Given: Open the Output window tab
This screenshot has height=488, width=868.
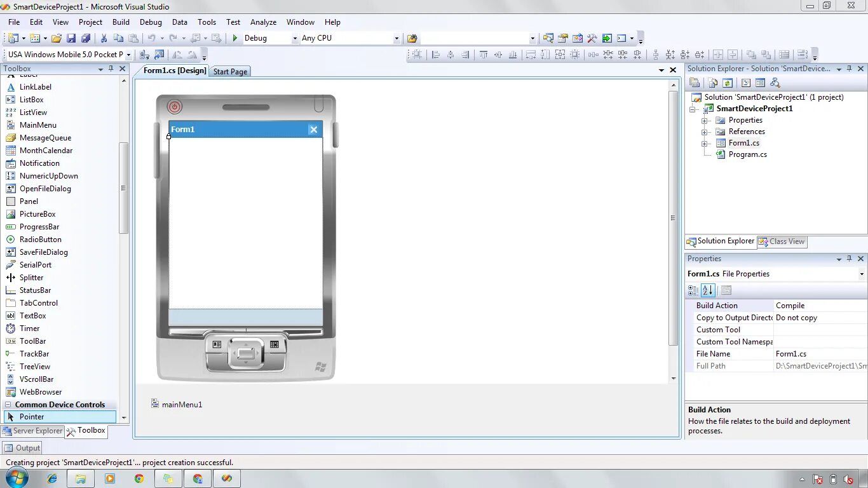Looking at the screenshot, I should (22, 448).
